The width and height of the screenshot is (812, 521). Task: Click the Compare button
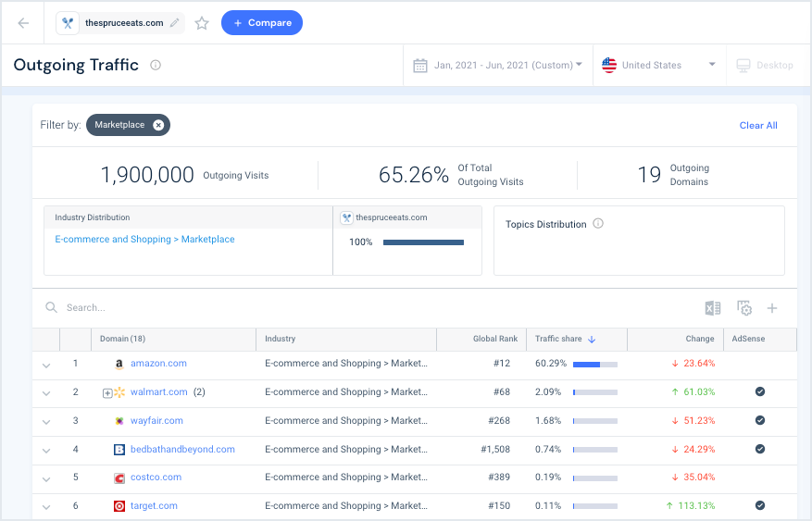(262, 23)
